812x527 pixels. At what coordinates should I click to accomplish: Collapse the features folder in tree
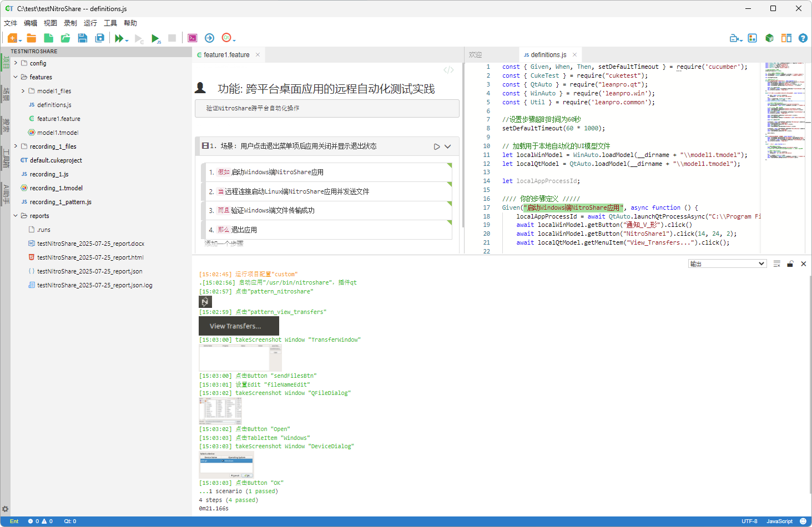click(x=16, y=77)
